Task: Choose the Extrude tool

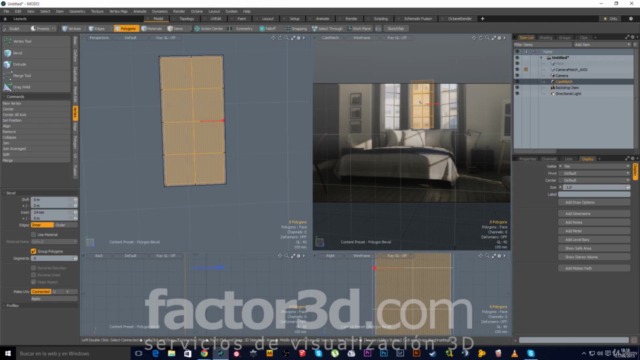Action: point(36,64)
